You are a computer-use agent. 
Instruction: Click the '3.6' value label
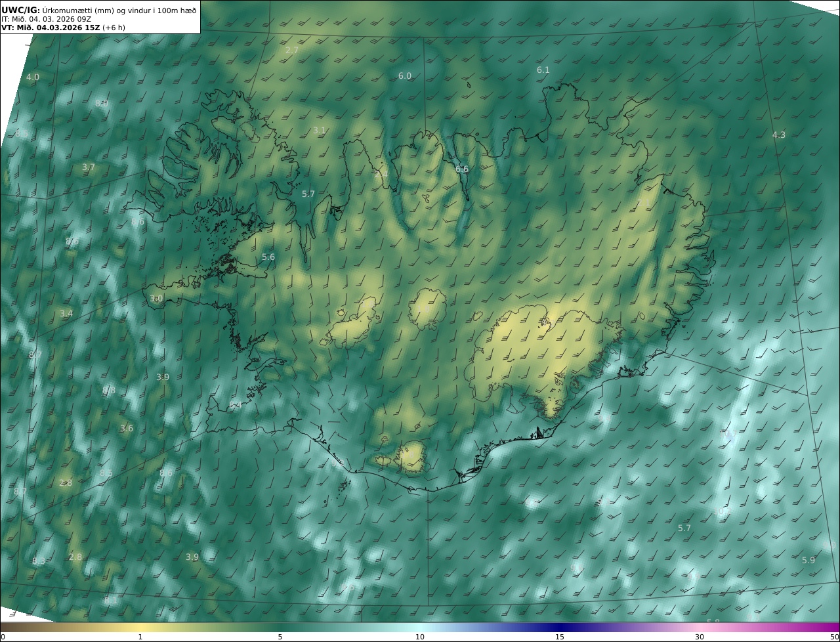127,429
